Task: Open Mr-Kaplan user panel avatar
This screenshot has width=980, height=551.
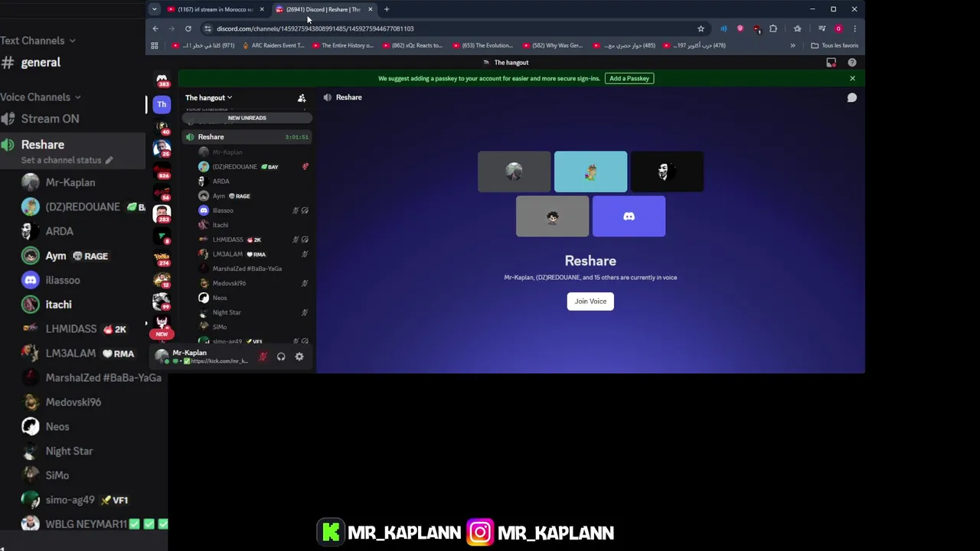Action: [162, 356]
